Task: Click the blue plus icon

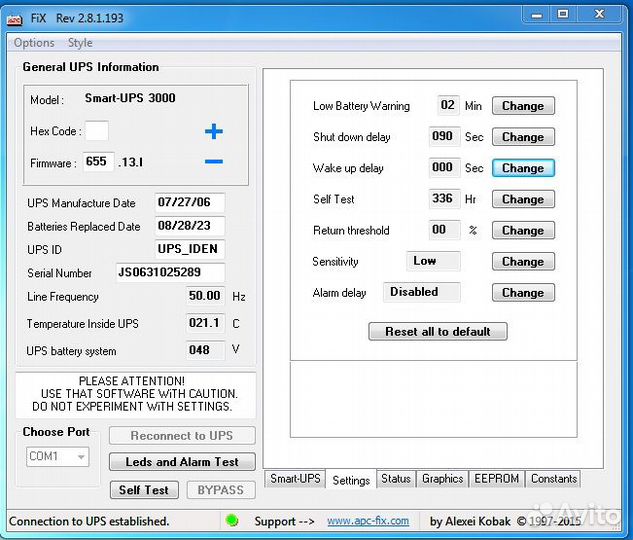Action: [x=213, y=132]
